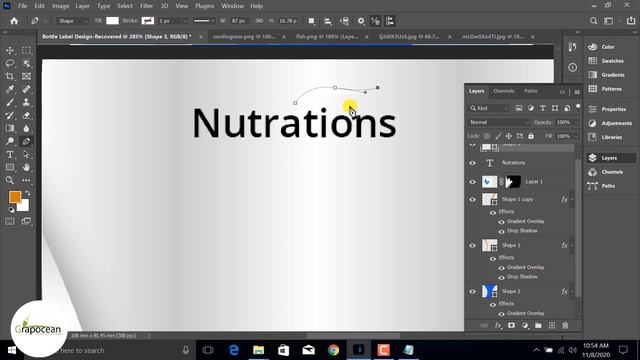640x360 pixels.
Task: Select the Path Selection tool
Action: point(26,154)
